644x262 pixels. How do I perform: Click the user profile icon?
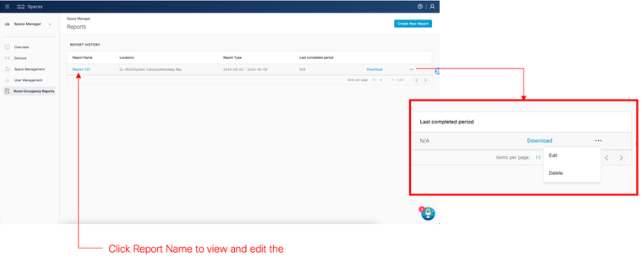[432, 6]
